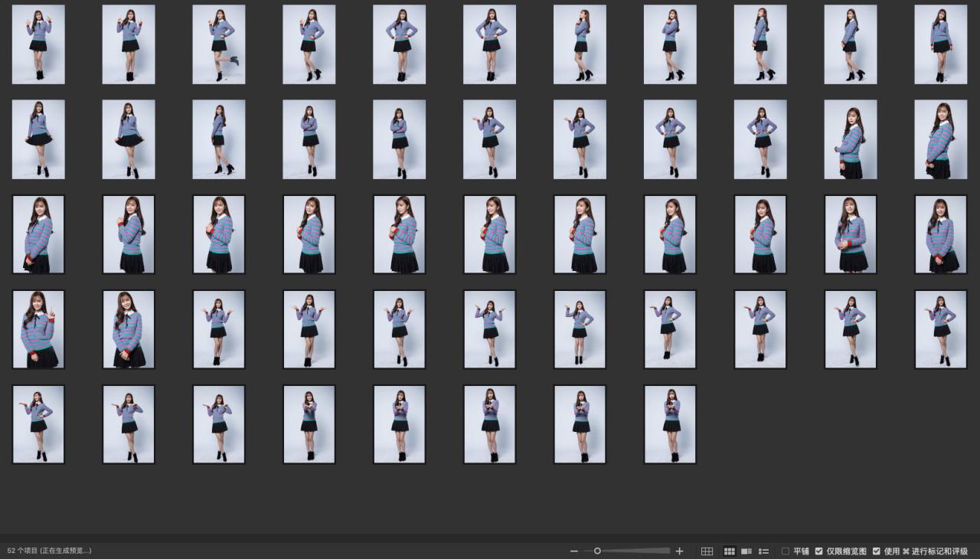Image resolution: width=980 pixels, height=559 pixels.
Task: Select the last thumbnail in the top row
Action: 940,44
